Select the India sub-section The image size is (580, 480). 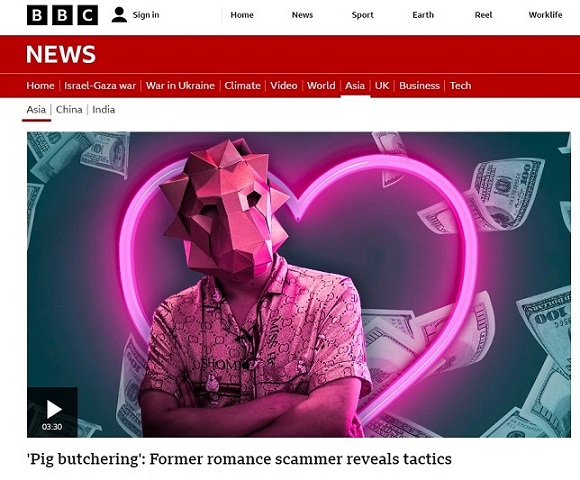[104, 109]
